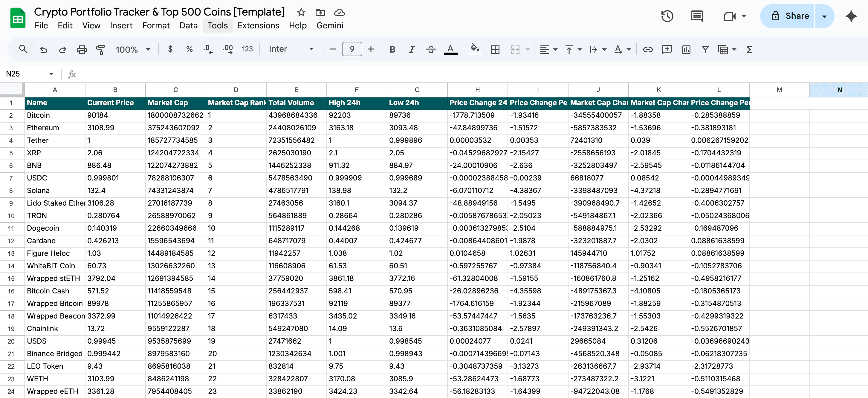Open the zoom 100% dropdown
The height and width of the screenshot is (398, 868).
133,50
